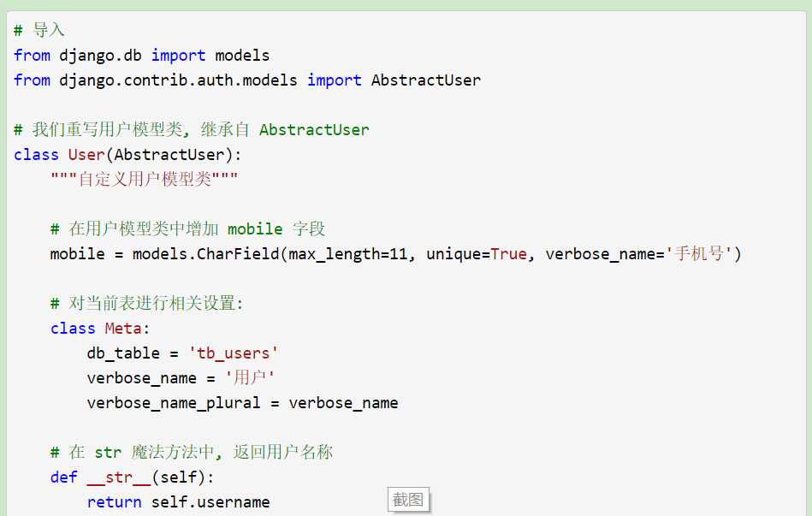812x516 pixels.
Task: Click the verbose_name '用户' string
Action: [x=249, y=378]
